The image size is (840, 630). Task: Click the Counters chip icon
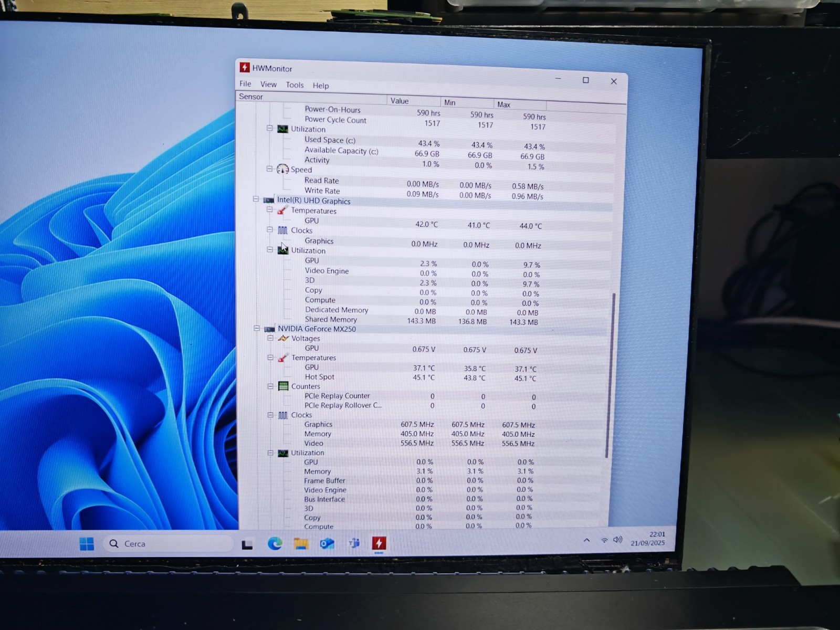coord(283,386)
